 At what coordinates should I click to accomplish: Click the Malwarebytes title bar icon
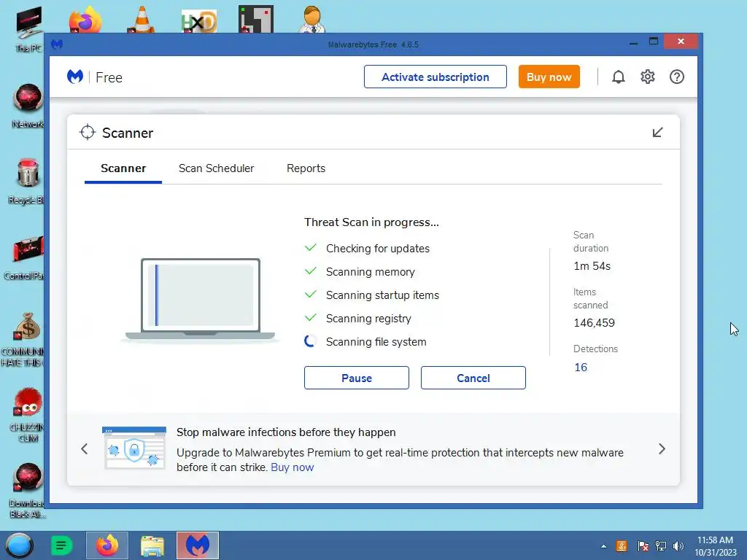(57, 44)
